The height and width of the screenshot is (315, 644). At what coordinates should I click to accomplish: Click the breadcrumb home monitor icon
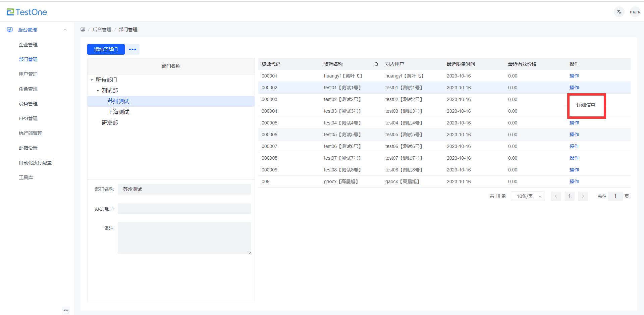pyautogui.click(x=83, y=30)
